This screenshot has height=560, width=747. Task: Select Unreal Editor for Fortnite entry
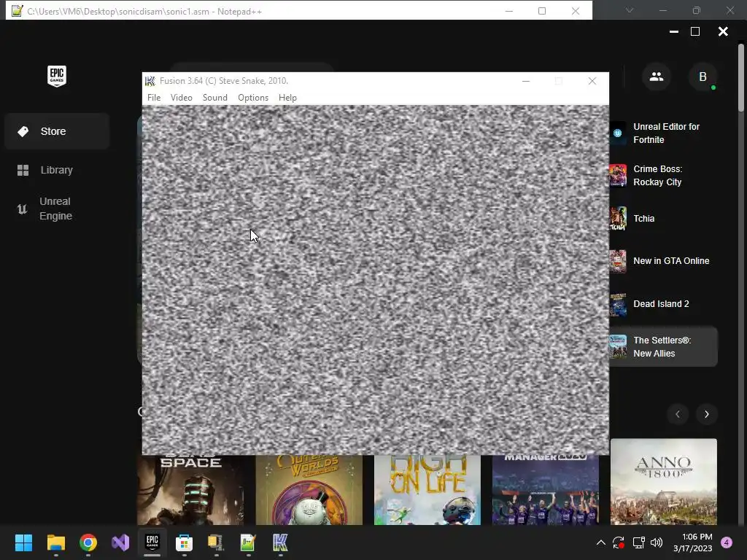click(x=663, y=133)
